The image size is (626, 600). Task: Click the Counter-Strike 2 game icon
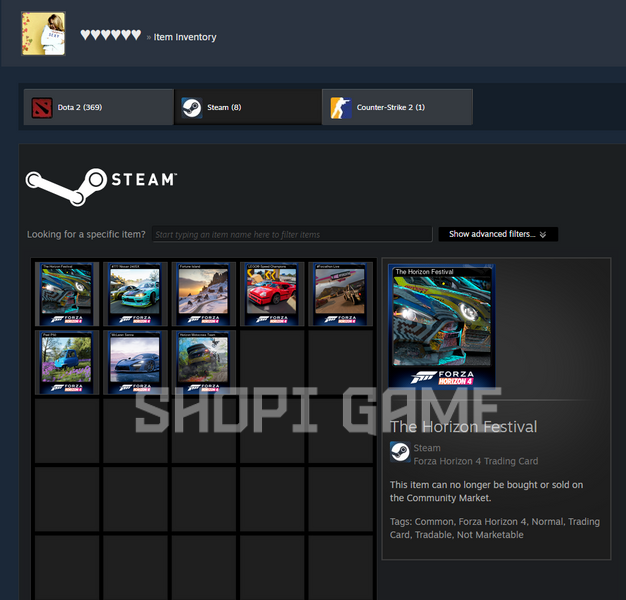point(341,108)
